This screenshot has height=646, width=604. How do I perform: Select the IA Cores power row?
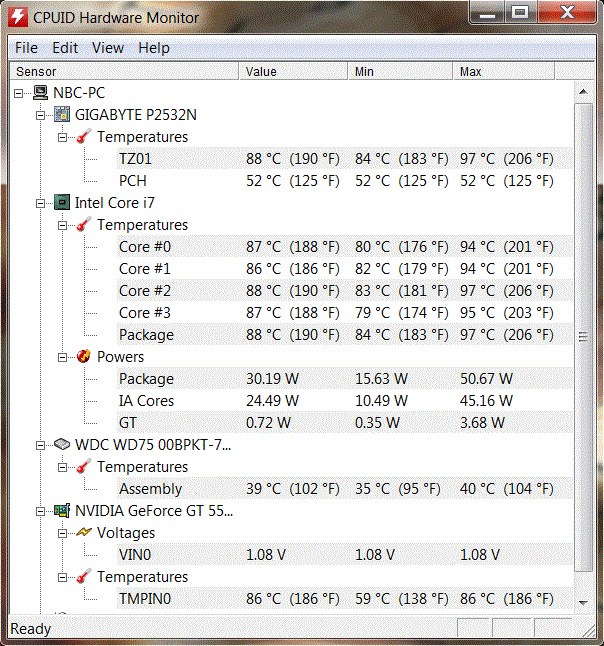tap(344, 401)
